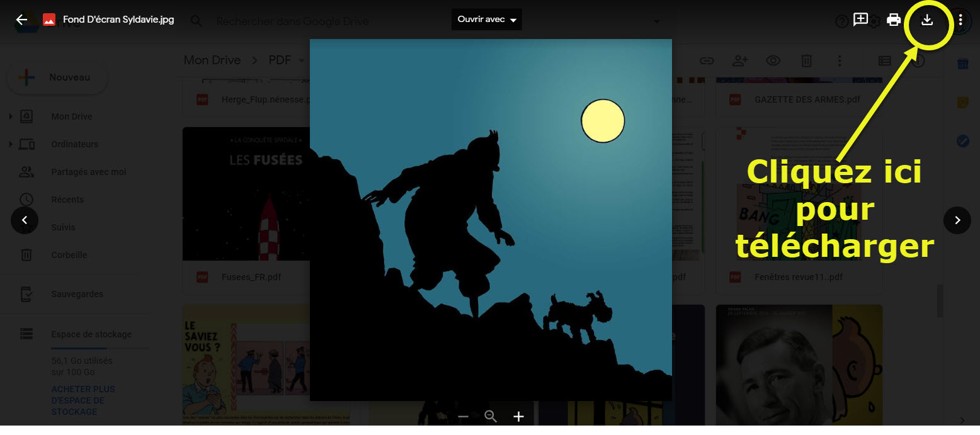Zoom in with the plus icon
This screenshot has width=980, height=435.
click(x=518, y=417)
